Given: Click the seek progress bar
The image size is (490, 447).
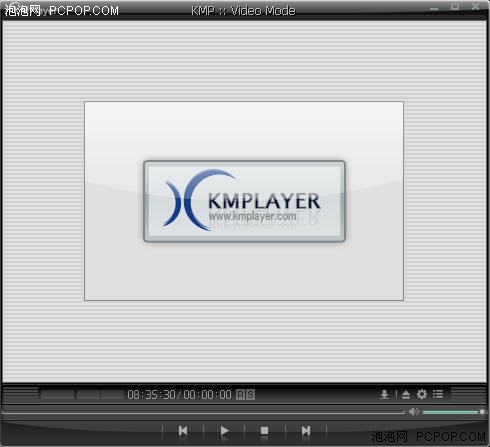Looking at the screenshot, I should point(203,413).
